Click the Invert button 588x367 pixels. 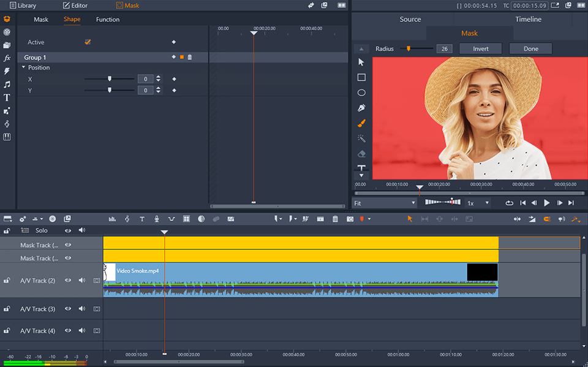pyautogui.click(x=480, y=49)
